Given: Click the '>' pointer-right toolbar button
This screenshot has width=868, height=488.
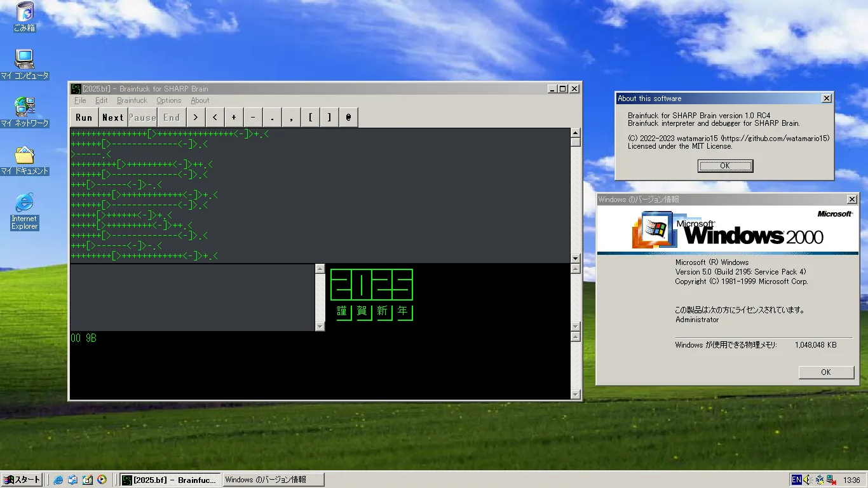Looking at the screenshot, I should pos(196,117).
